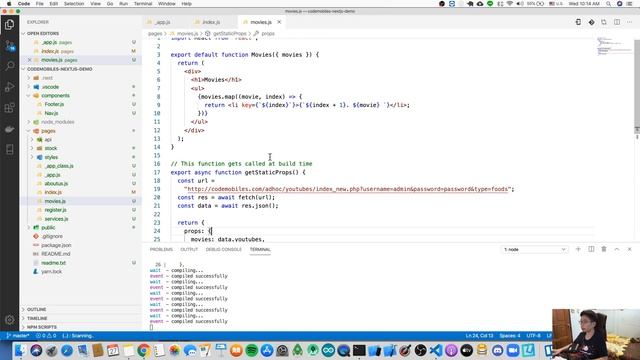Open Zoom from the Dock
The image size is (640, 360).
(513, 350)
